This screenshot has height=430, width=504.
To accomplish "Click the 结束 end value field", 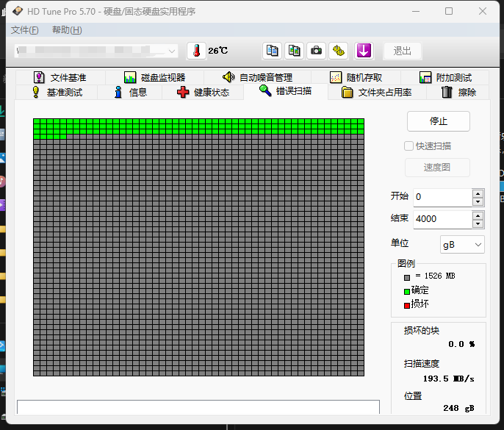I will pos(442,219).
